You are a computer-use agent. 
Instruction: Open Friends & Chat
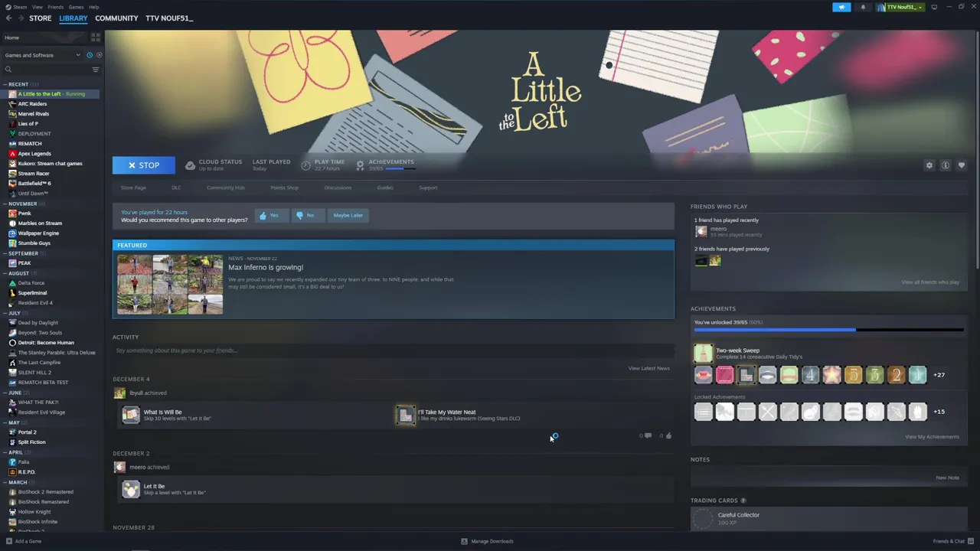coord(952,541)
